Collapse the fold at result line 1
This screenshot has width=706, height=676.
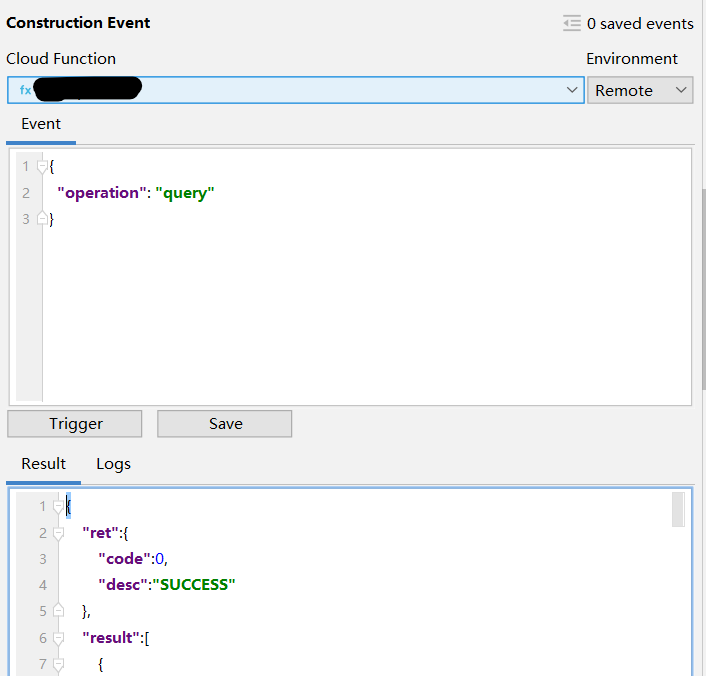click(x=58, y=507)
